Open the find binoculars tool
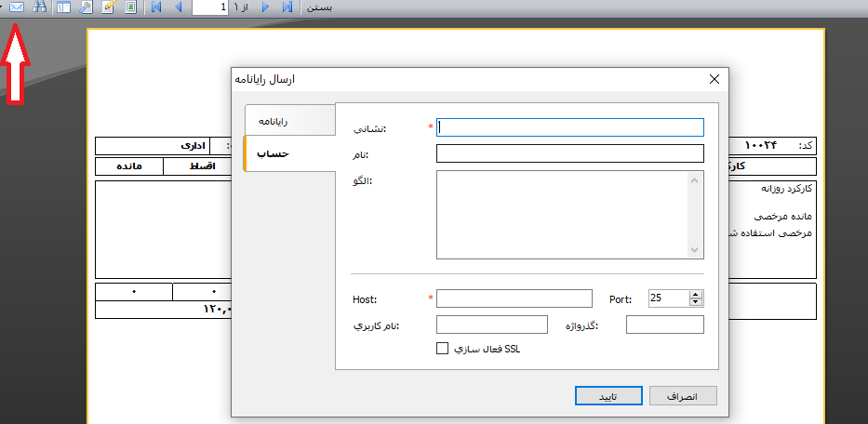868x424 pixels. pos(39,7)
